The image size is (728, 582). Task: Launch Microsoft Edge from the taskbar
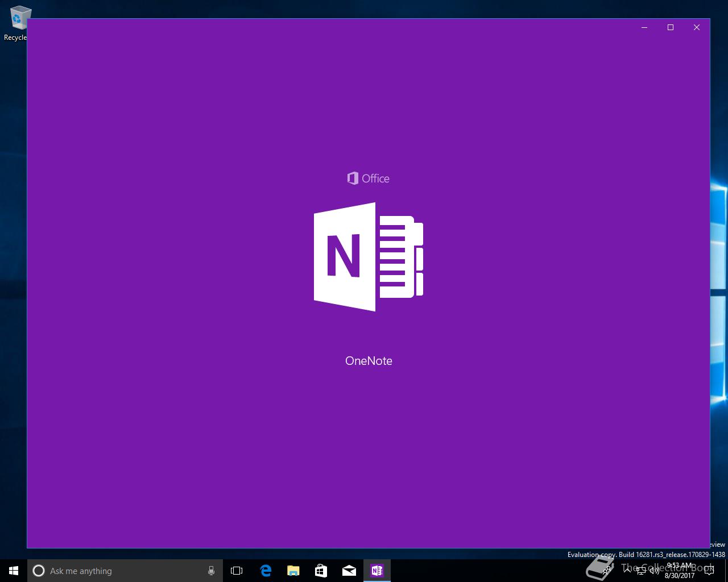coord(266,571)
